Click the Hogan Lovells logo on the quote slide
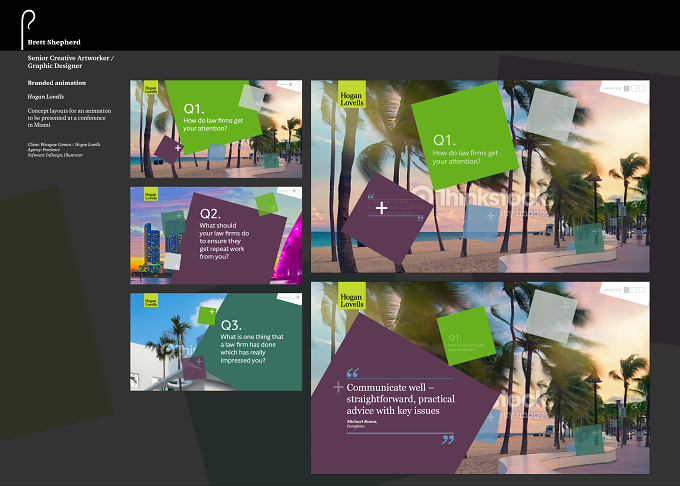Image resolution: width=680 pixels, height=486 pixels. (352, 296)
